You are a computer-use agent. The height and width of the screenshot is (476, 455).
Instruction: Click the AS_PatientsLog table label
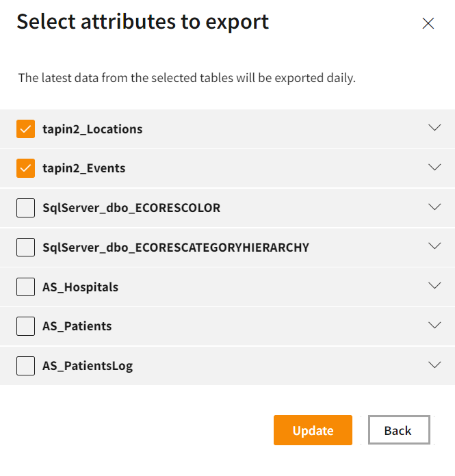(x=88, y=366)
